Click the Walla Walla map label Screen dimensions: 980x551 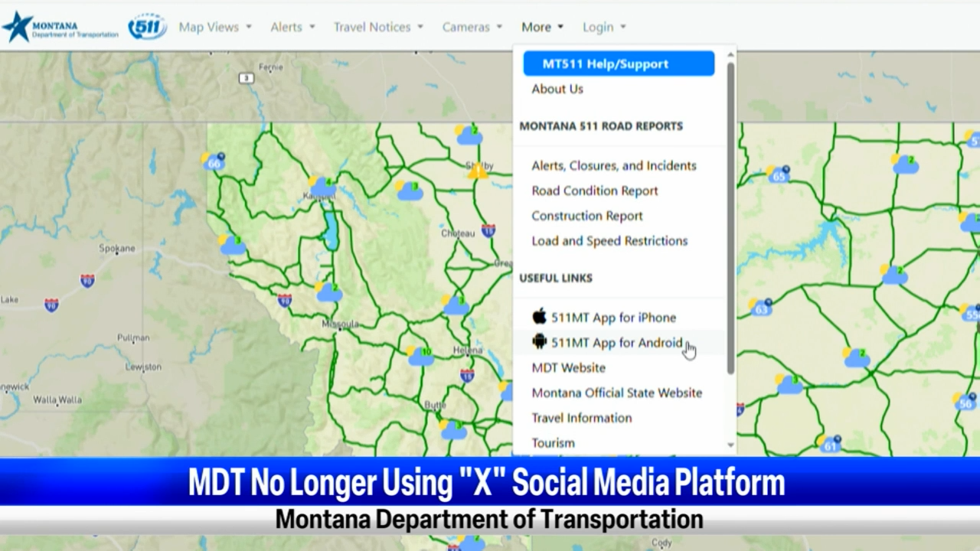point(57,399)
